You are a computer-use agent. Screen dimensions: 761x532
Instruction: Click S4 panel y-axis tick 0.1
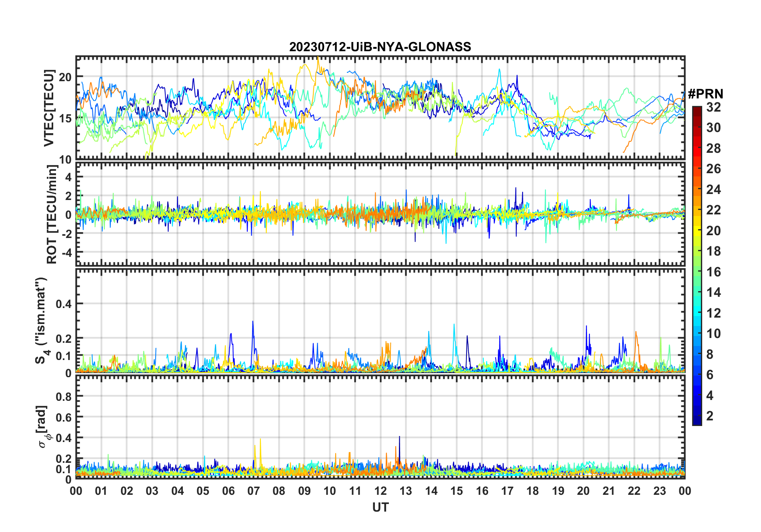(x=64, y=356)
